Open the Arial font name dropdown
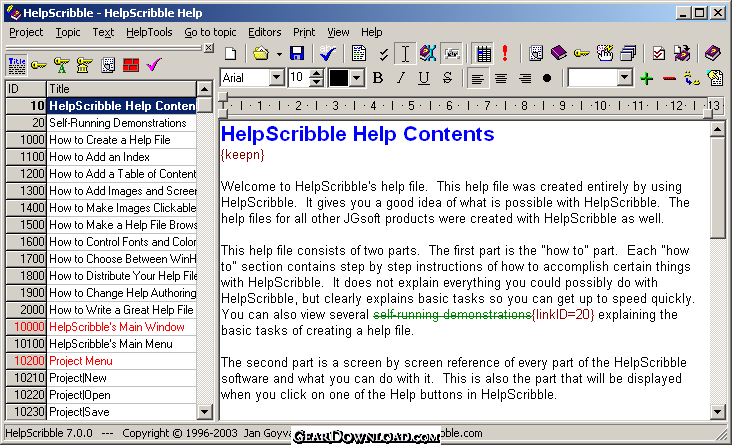Image resolution: width=732 pixels, height=445 pixels. [276, 78]
